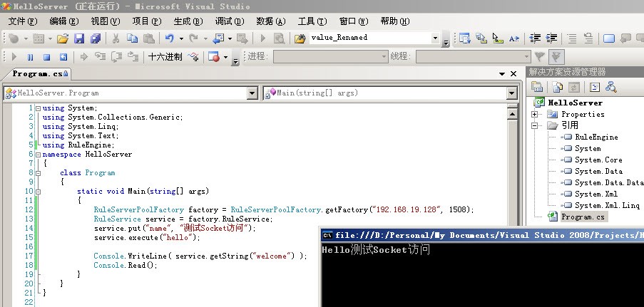Open the Breakpoints window dropdown arrow
Viewport: 644px width, 307px height.
[x=225, y=57]
